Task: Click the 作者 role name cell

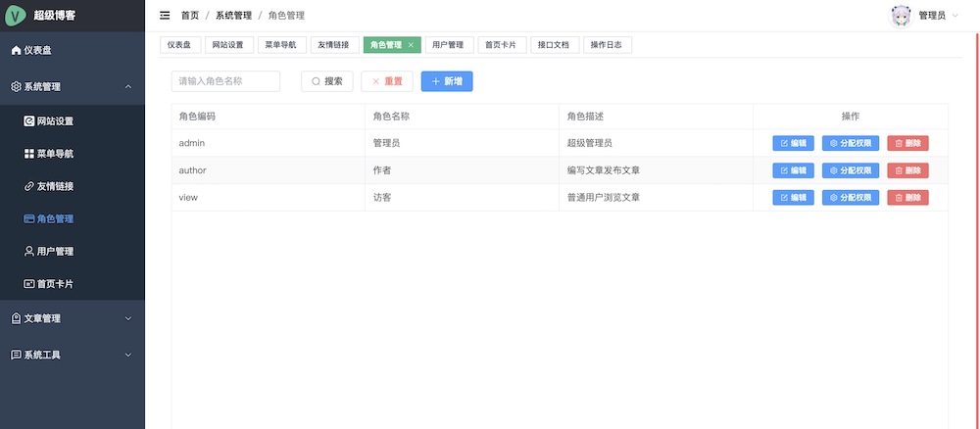Action: click(462, 170)
